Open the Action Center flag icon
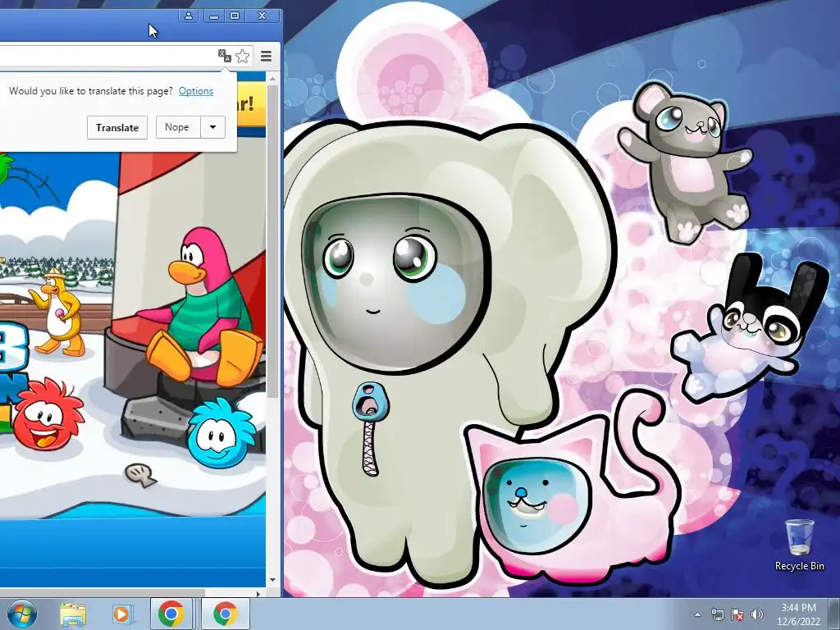840x630 pixels. point(737,614)
